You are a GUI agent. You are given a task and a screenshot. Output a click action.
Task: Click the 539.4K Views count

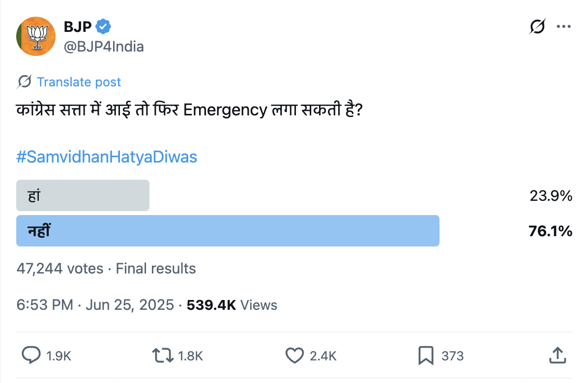pos(232,305)
